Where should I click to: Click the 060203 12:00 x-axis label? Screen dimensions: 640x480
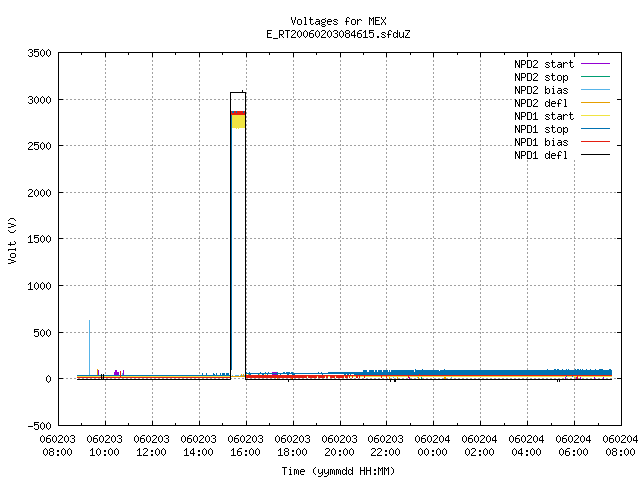click(151, 446)
